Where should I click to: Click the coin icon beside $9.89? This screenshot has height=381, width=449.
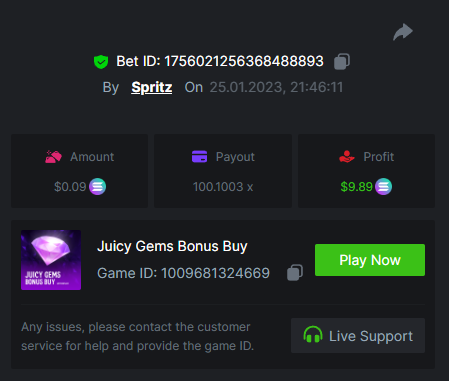click(383, 187)
